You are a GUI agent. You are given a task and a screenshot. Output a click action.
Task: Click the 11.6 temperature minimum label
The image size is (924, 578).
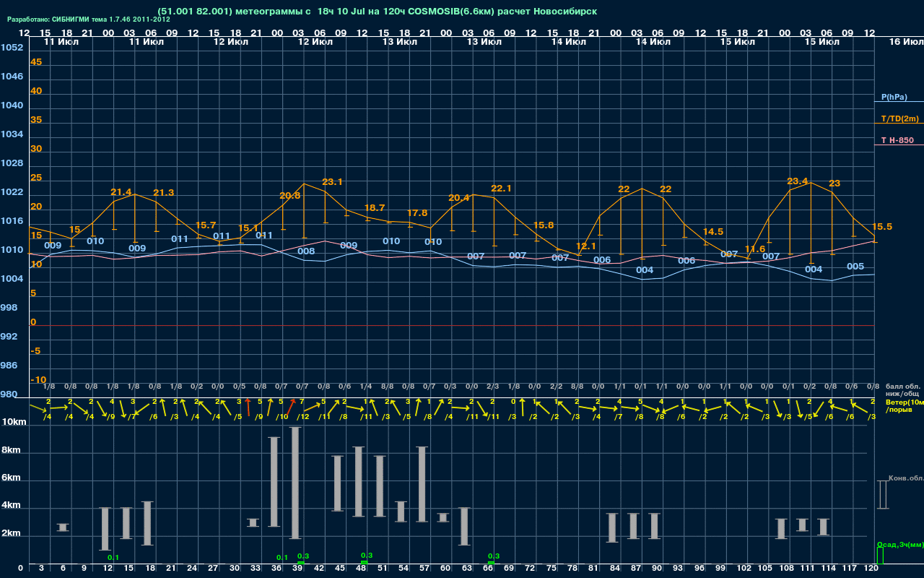(754, 249)
